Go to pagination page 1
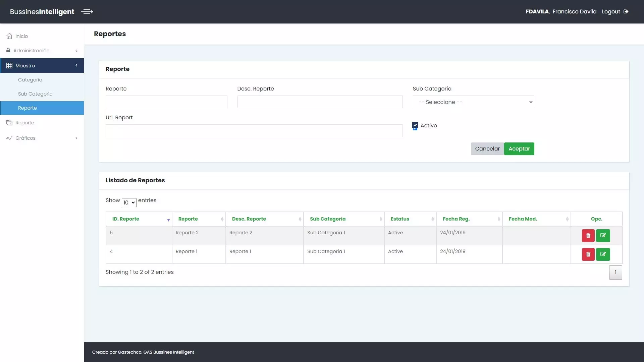This screenshot has height=362, width=644. click(x=615, y=273)
